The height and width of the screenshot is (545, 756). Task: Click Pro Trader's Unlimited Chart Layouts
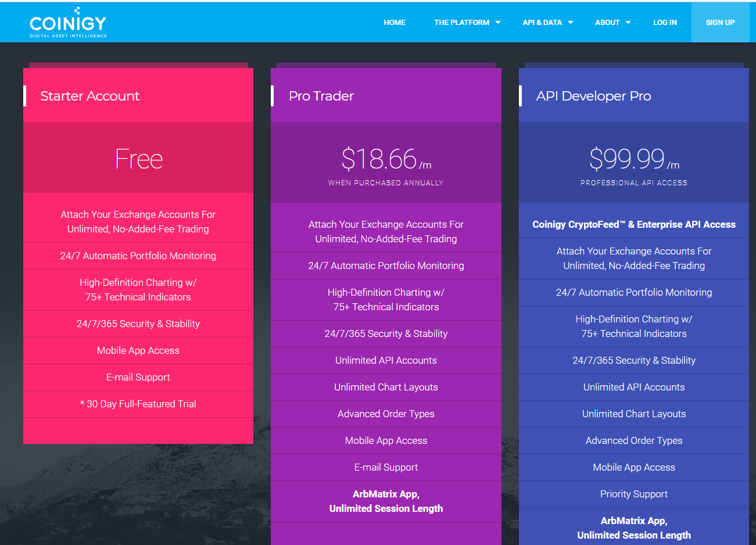click(386, 387)
